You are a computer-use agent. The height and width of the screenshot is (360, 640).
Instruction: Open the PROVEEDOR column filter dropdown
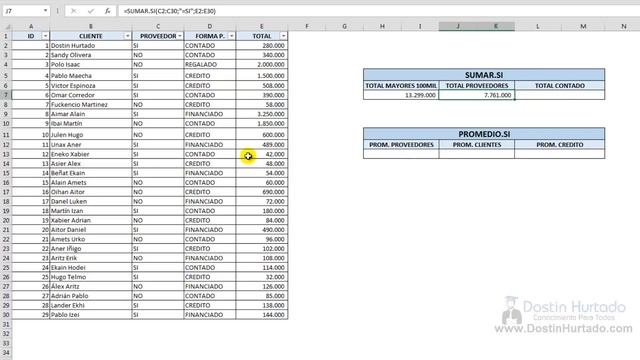(180, 36)
